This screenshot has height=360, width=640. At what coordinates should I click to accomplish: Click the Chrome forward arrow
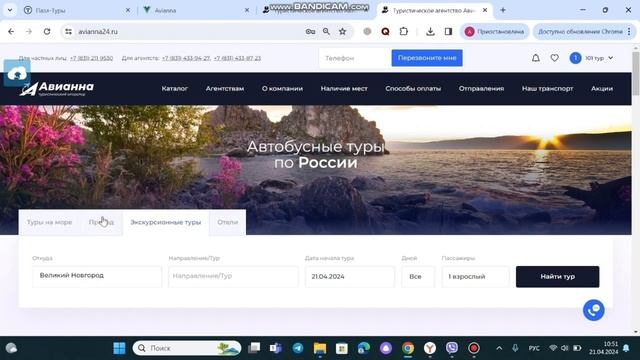[x=29, y=31]
